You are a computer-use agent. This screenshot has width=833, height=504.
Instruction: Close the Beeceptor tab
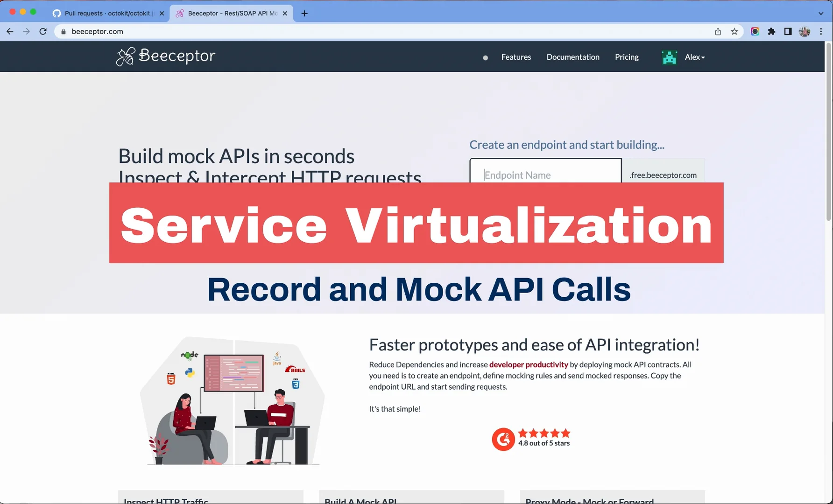coord(285,13)
